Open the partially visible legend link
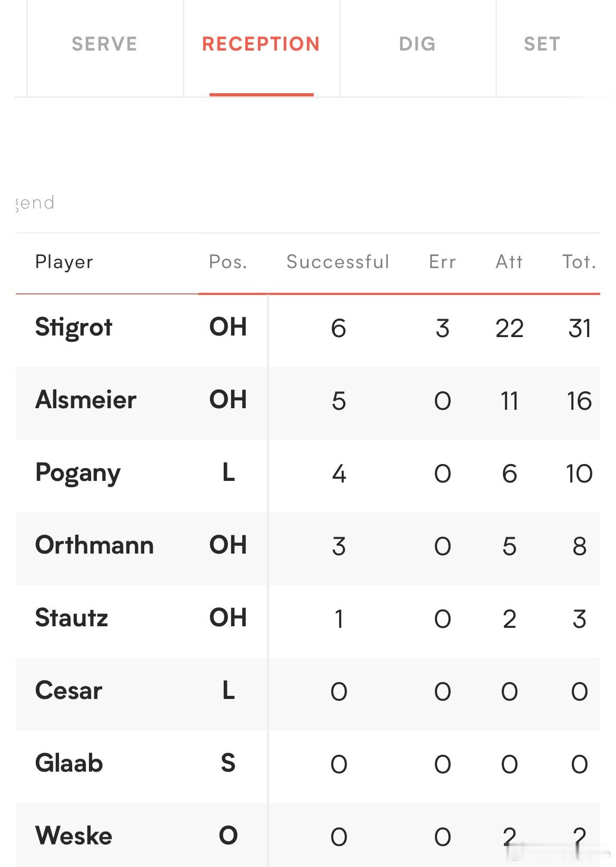This screenshot has height=867, width=616. tap(35, 203)
